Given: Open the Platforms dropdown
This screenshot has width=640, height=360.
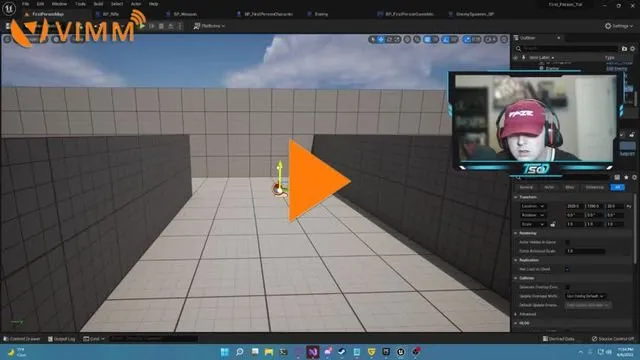Looking at the screenshot, I should coord(209,26).
